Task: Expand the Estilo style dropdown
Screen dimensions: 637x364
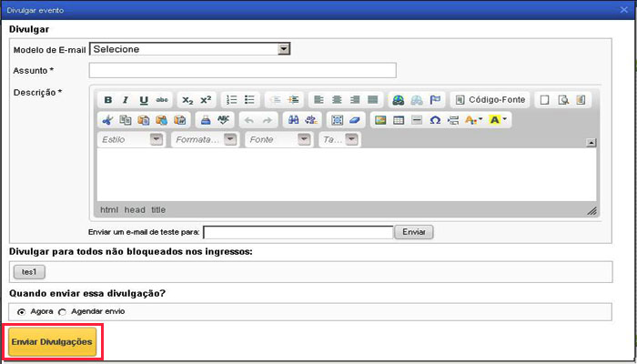Action: coord(156,140)
